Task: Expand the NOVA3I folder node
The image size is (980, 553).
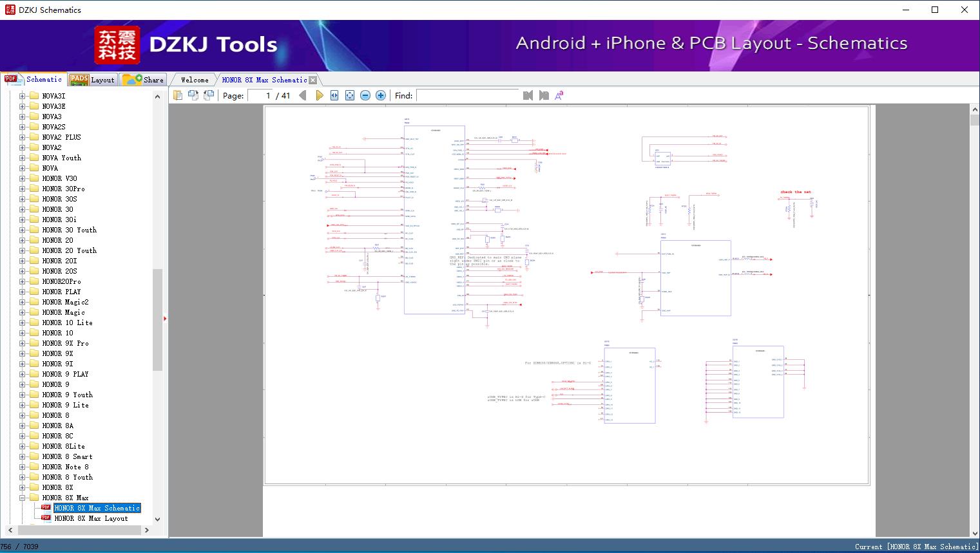Action: point(23,96)
